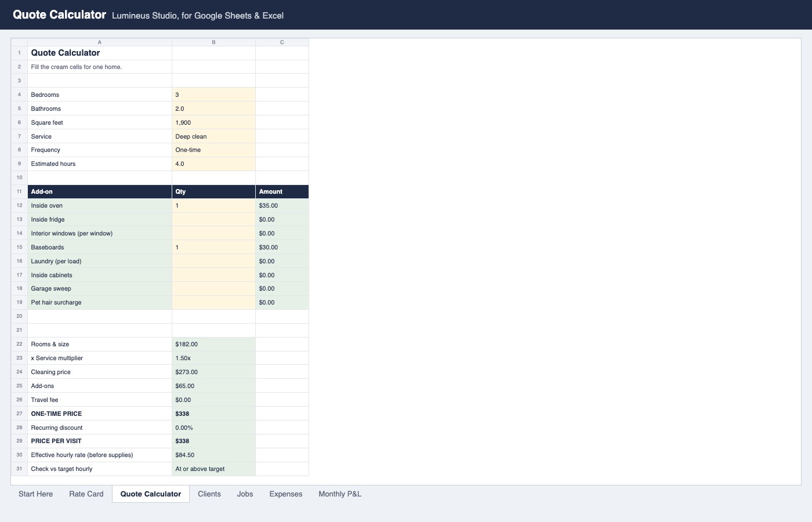The width and height of the screenshot is (812, 522).
Task: Open the Frequency cell showing One-time
Action: [213, 150]
